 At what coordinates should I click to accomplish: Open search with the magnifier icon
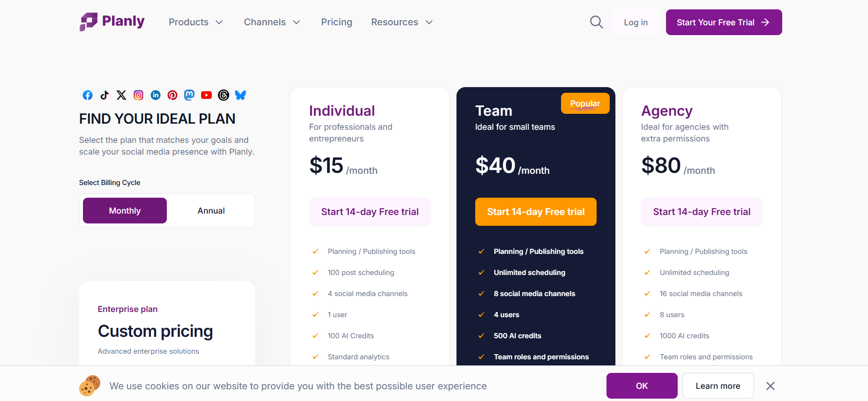pyautogui.click(x=596, y=22)
